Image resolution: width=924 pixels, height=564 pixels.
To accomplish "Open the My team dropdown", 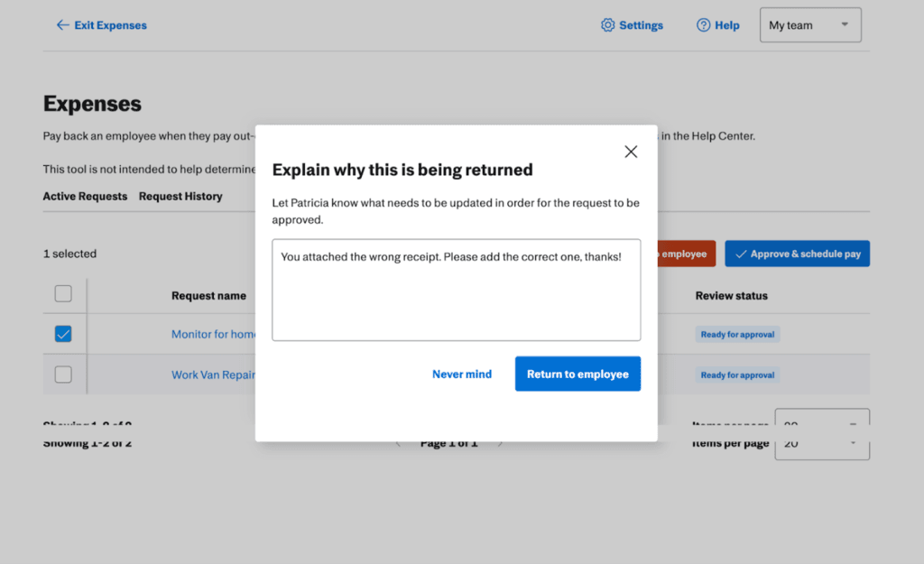I will point(809,24).
